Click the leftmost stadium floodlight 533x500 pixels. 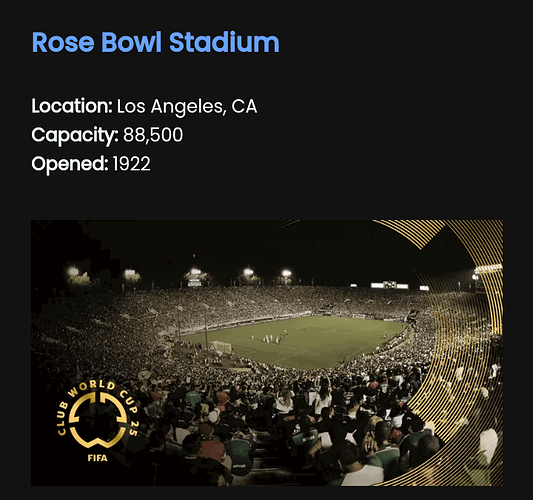[x=73, y=272]
